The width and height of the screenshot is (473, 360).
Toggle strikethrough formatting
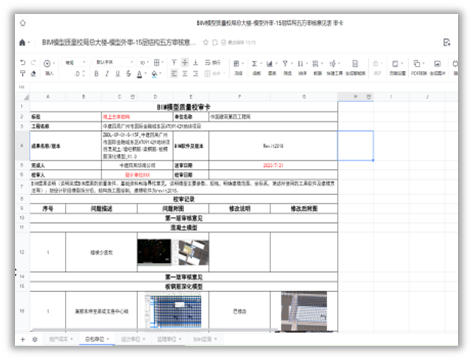pos(129,74)
